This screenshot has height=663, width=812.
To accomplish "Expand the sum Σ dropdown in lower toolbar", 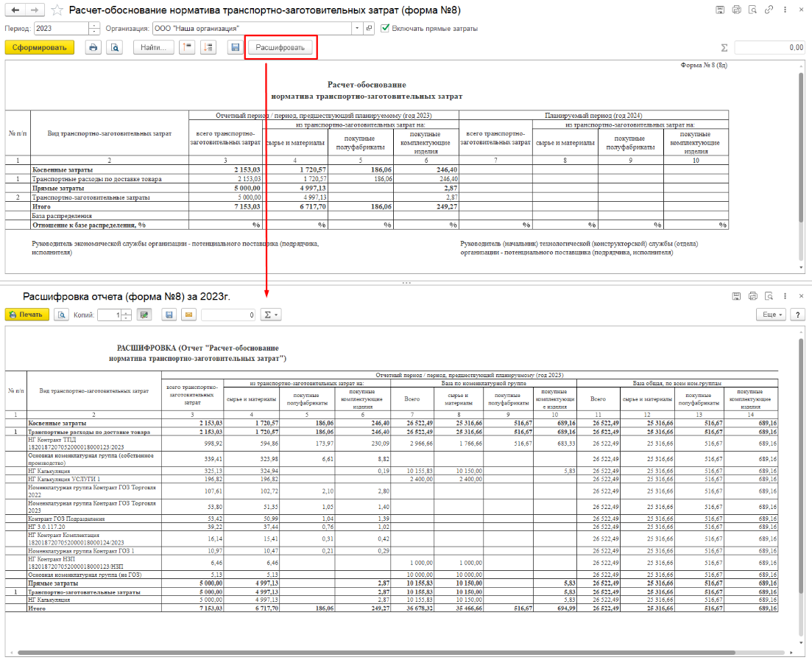I will [271, 315].
